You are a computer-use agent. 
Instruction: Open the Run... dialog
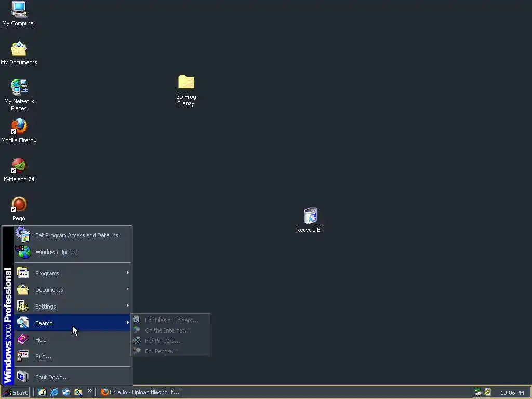coord(73,356)
